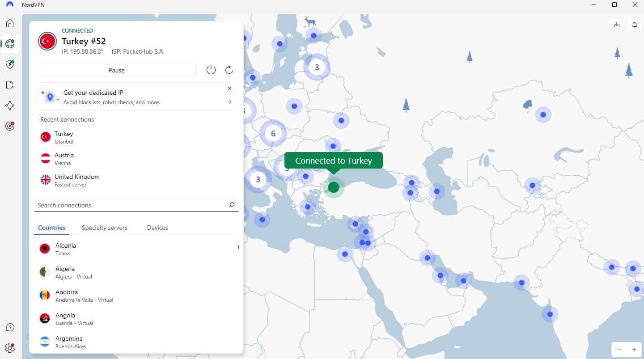Open the help question mark icon
The image size is (644, 359).
(10, 328)
